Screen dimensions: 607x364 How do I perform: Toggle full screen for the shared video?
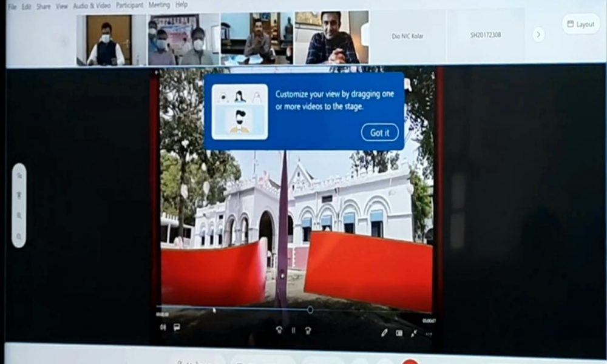[x=414, y=334]
